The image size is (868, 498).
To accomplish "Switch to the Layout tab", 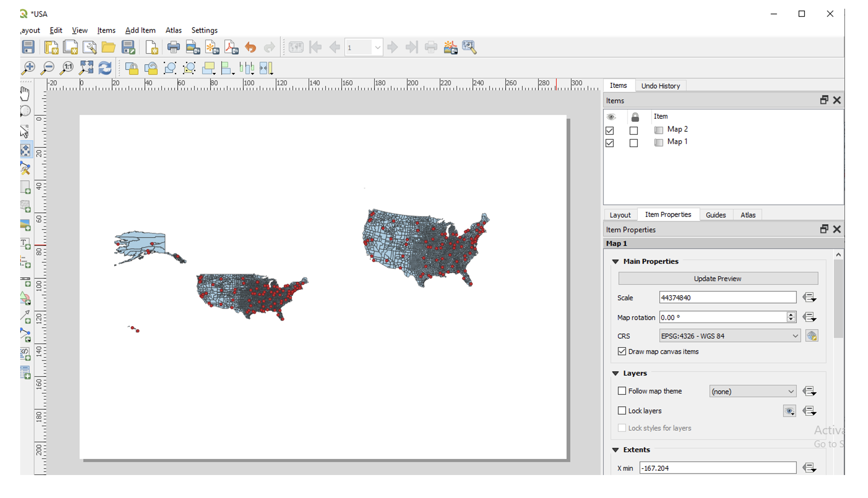I will (620, 215).
